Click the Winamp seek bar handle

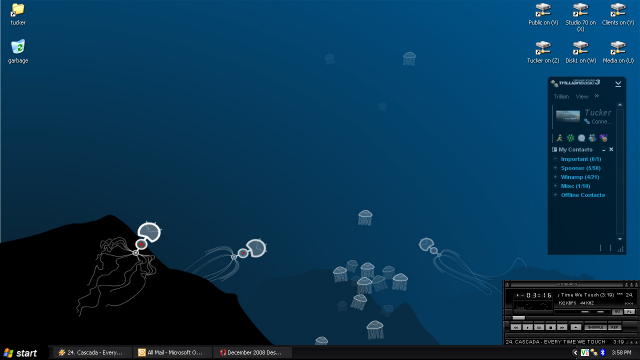[519, 318]
